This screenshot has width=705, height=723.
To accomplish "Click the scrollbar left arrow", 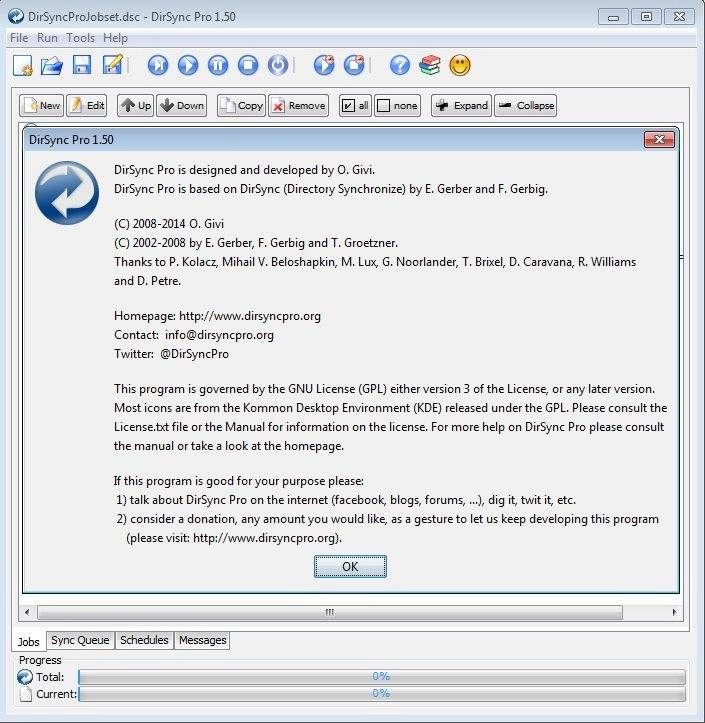I will click(x=27, y=612).
